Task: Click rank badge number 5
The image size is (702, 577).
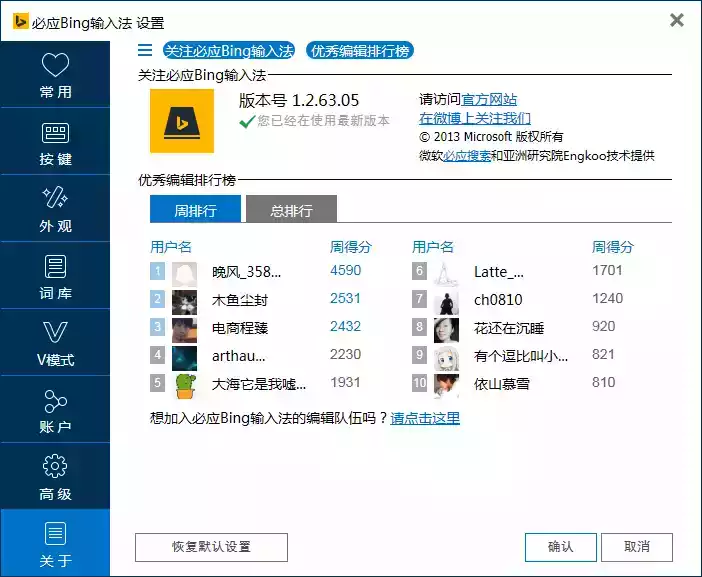Action: [157, 383]
